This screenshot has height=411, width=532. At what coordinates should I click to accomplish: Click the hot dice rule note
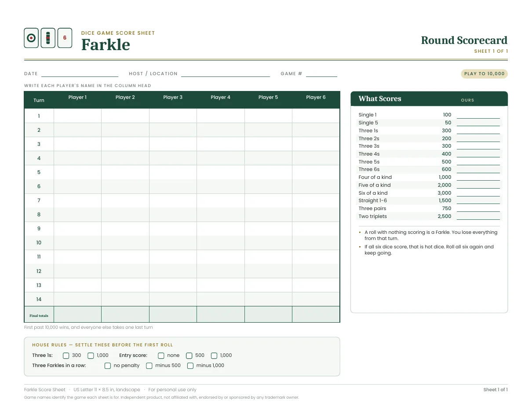[x=429, y=250]
